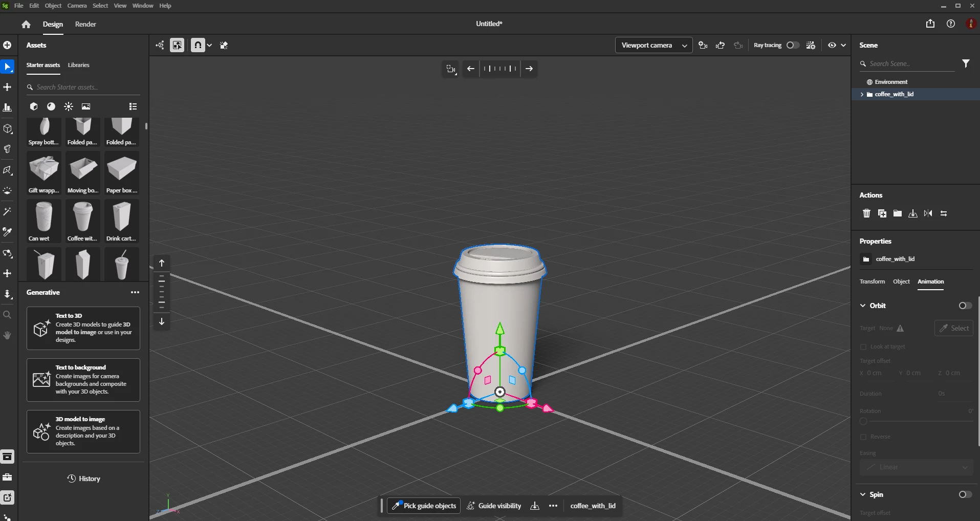The image size is (980, 521).
Task: Switch to the Libraries tab
Action: tap(78, 65)
